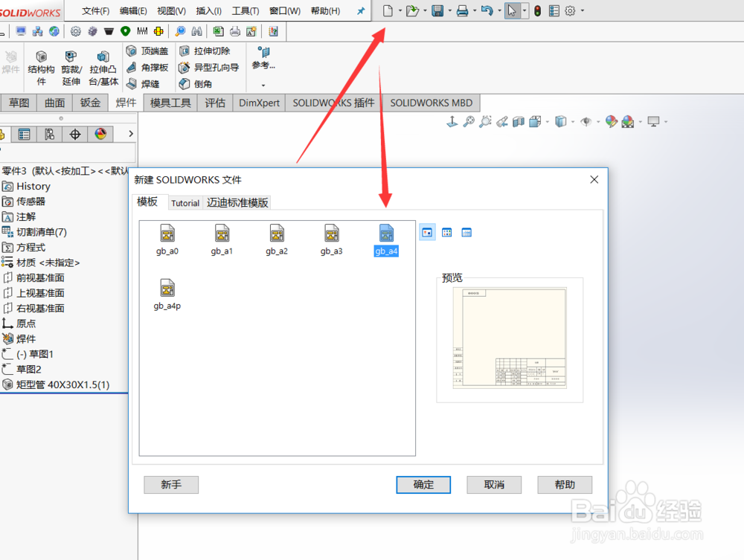Switch to the 曲面 tab
This screenshot has width=744, height=560.
[54, 103]
